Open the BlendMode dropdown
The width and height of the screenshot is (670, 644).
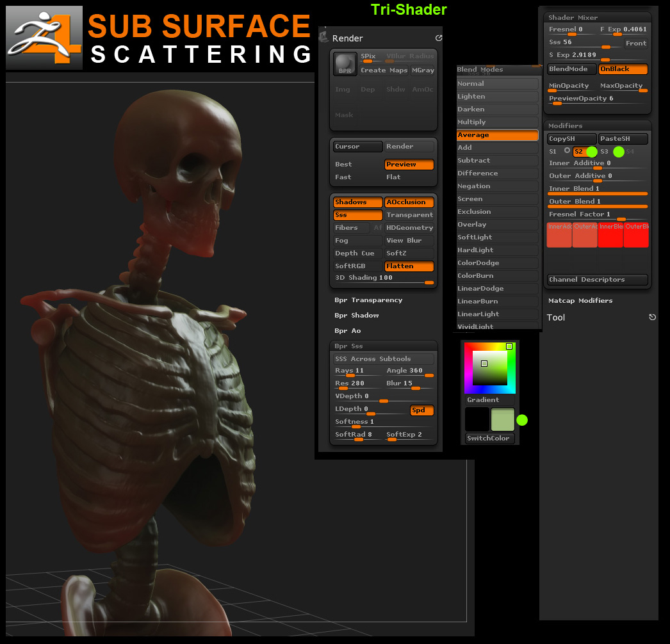pos(572,68)
